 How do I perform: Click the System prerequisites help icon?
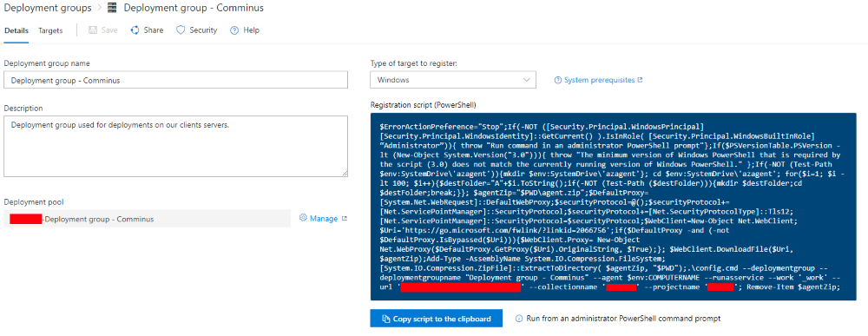[x=558, y=80]
